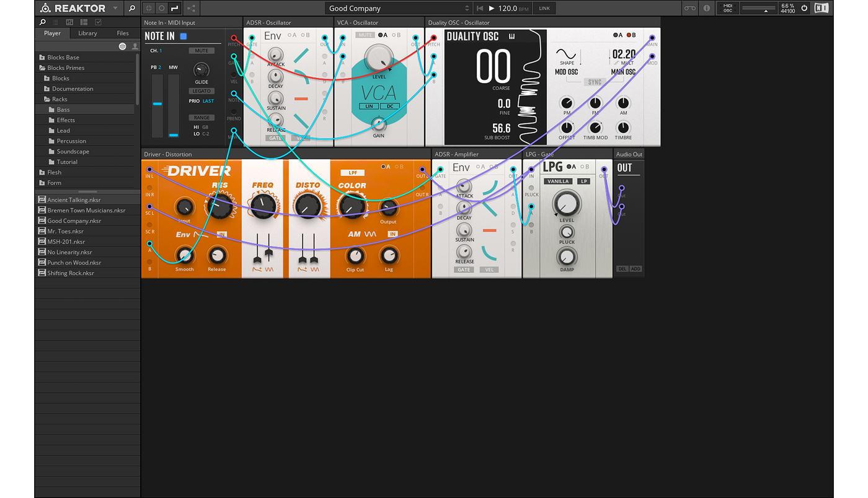
Task: Click the AM waveform icon on the Driver block
Action: tap(370, 234)
